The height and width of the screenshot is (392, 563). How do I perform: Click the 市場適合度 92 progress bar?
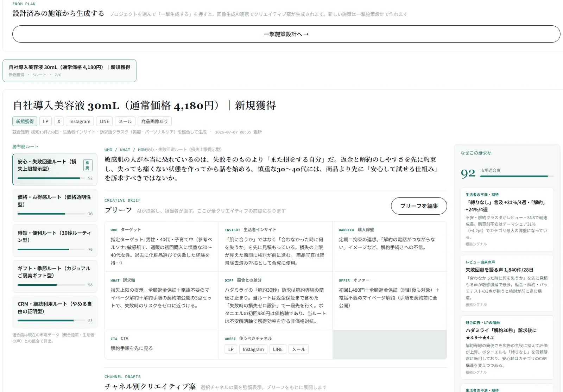click(x=517, y=176)
